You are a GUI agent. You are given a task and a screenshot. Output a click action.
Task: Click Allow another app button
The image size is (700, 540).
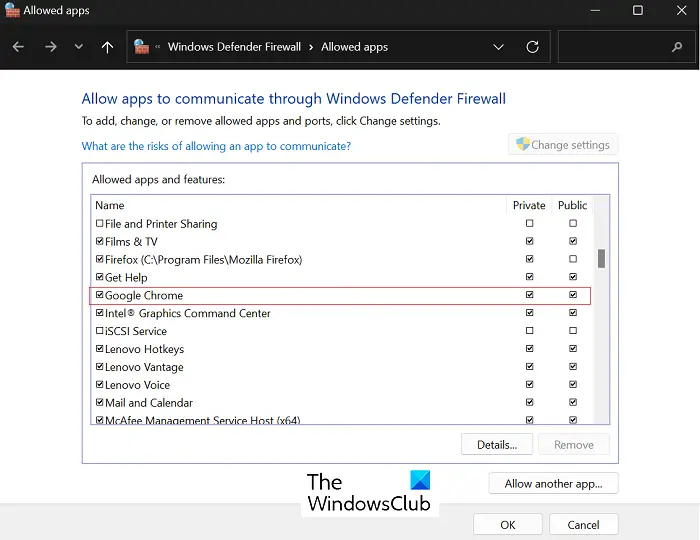coord(553,483)
